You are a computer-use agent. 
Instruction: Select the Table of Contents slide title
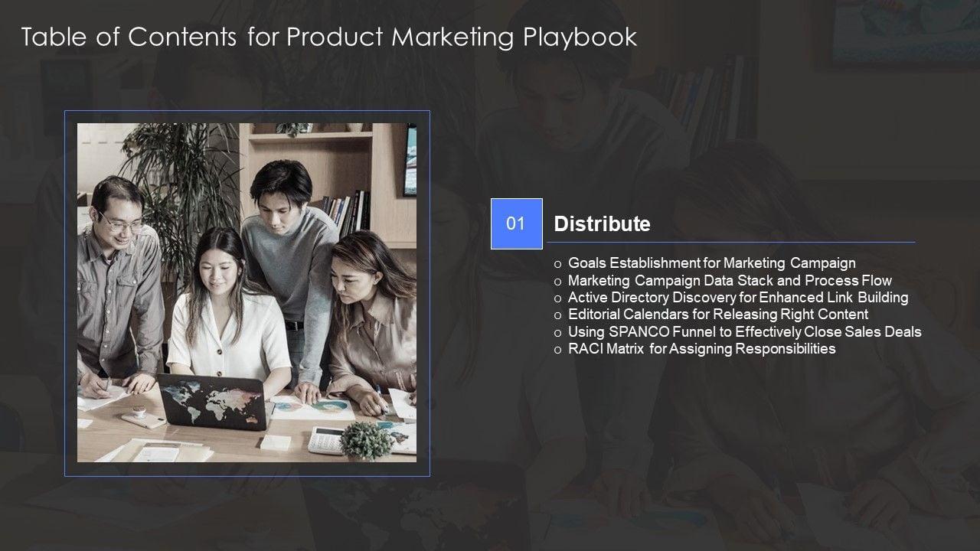(329, 37)
